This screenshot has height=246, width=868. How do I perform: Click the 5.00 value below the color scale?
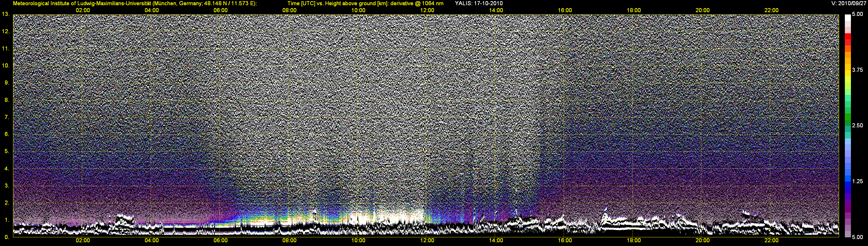(x=857, y=237)
